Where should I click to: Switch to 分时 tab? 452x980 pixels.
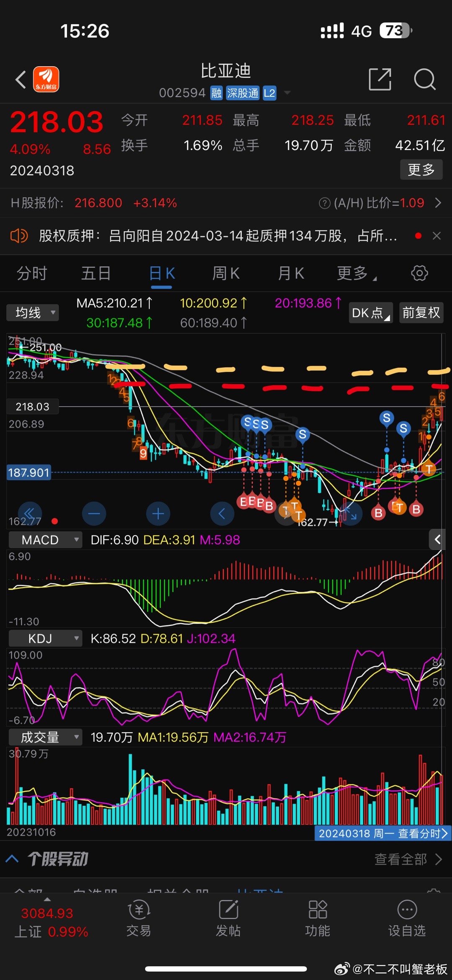[32, 273]
